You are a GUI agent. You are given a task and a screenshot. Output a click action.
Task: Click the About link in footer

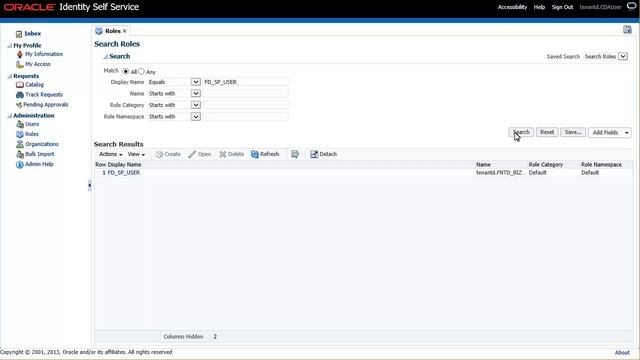click(x=622, y=353)
